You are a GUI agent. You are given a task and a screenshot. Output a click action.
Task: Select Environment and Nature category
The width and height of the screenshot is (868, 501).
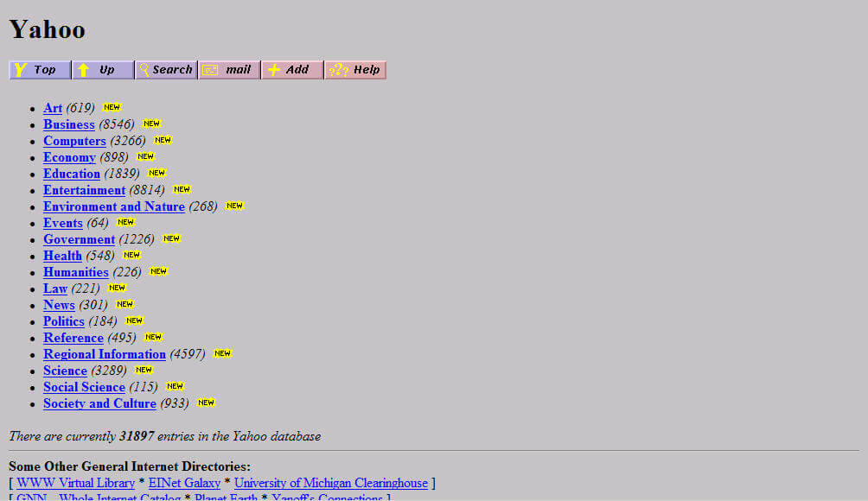[113, 206]
